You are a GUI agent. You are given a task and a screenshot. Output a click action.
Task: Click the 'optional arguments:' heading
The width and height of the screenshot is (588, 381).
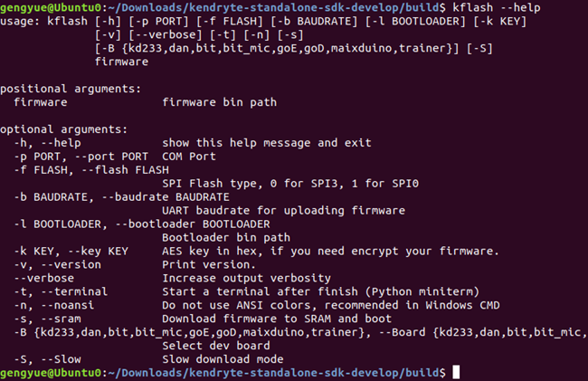click(63, 129)
